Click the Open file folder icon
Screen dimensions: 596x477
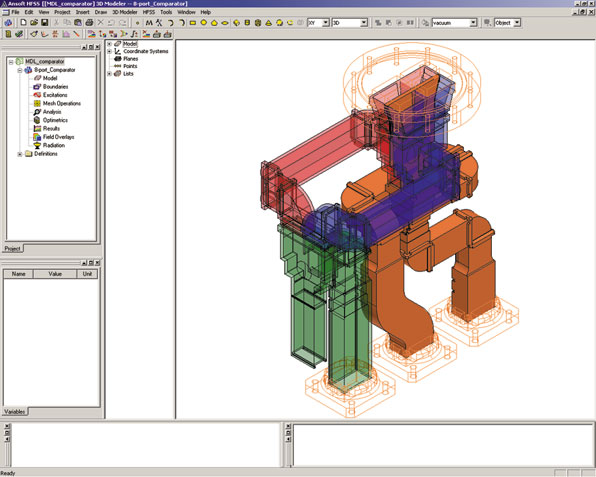34,23
